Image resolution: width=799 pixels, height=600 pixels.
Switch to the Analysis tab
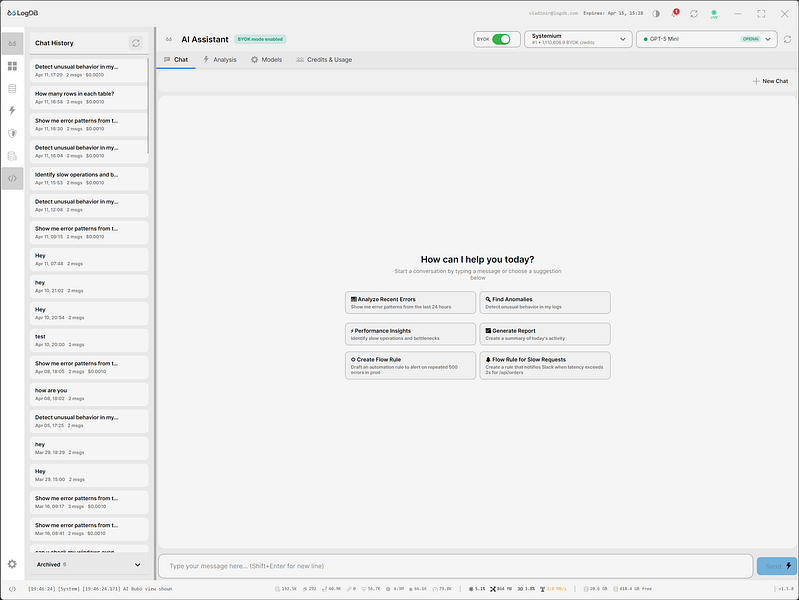(220, 60)
